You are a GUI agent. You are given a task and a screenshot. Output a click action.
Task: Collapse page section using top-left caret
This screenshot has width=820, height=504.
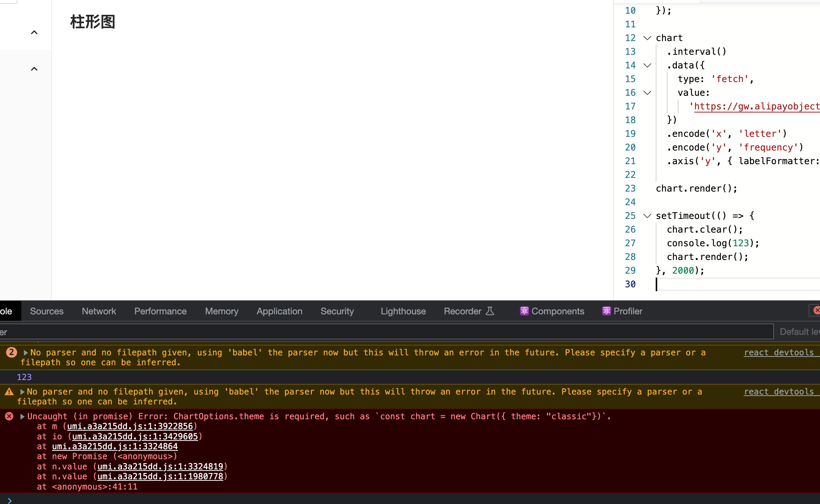tap(34, 32)
